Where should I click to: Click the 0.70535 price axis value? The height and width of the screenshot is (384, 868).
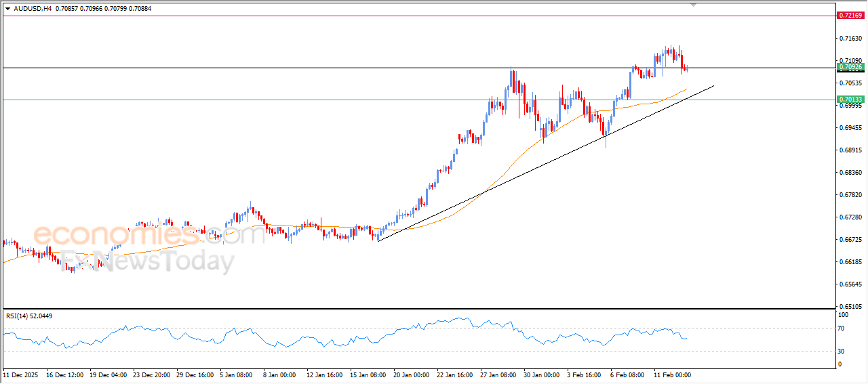850,83
